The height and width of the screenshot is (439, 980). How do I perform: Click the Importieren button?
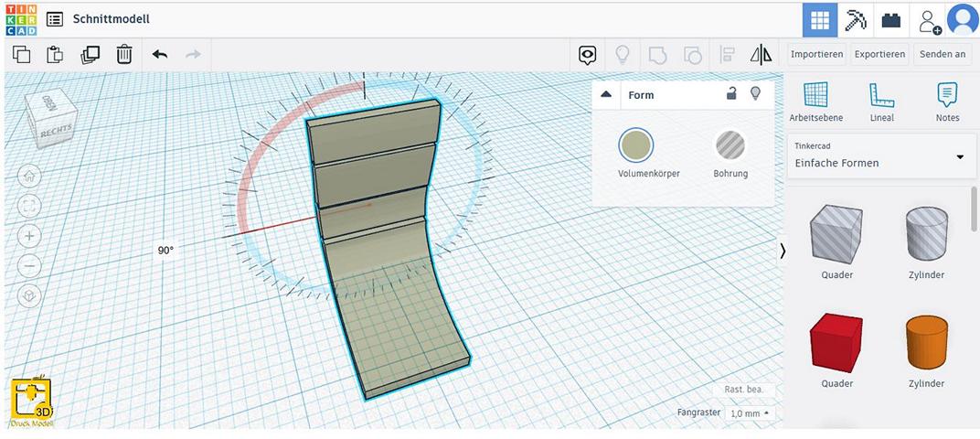coord(816,54)
